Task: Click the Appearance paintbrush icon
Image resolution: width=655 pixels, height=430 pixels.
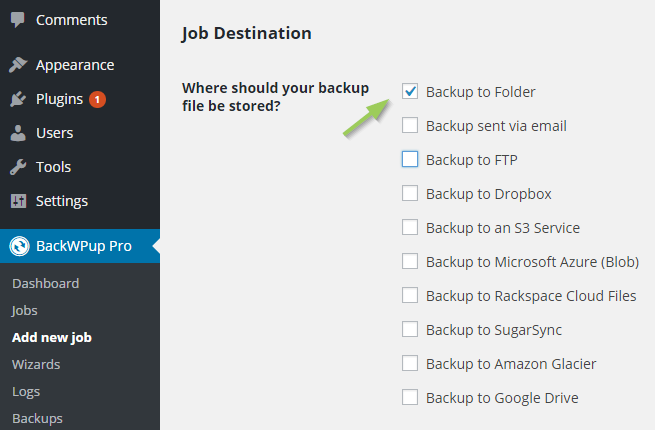Action: tap(18, 65)
